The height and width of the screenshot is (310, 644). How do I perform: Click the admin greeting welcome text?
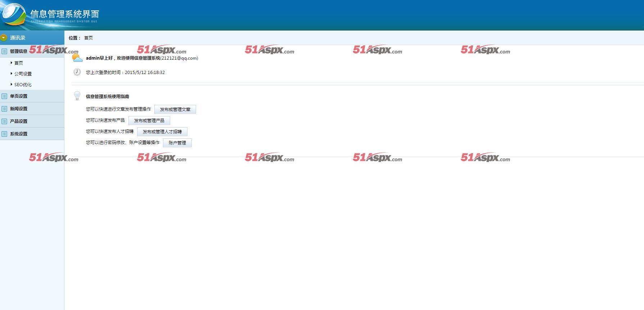[x=142, y=58]
